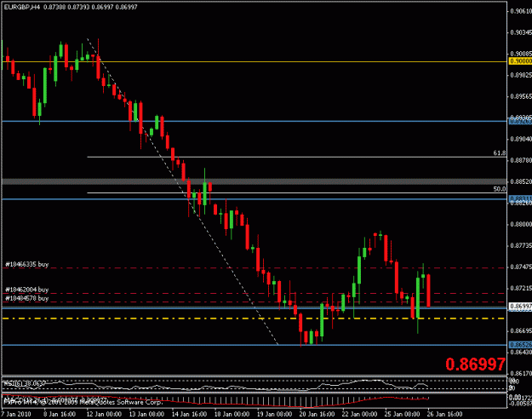Select the white dashed diagonal trendline
The width and height of the screenshot is (532, 419).
[182, 191]
